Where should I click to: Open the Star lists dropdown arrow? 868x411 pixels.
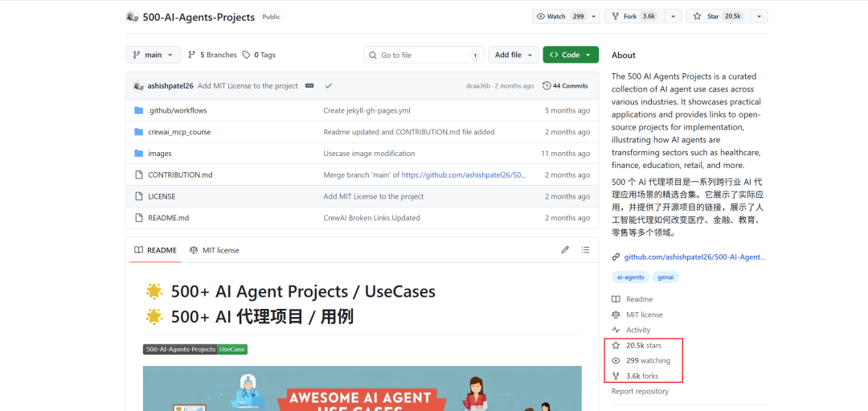tap(759, 17)
